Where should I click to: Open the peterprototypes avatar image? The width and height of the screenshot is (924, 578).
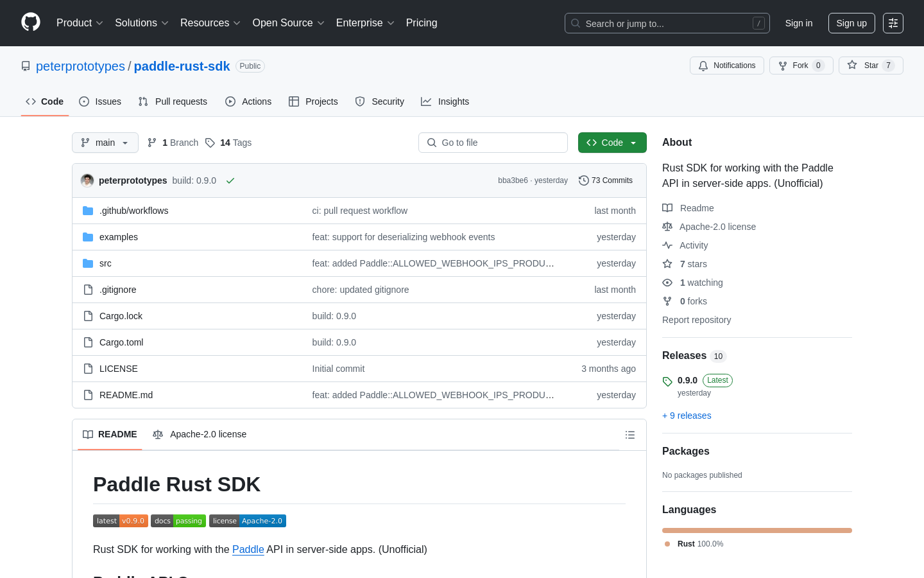tap(87, 180)
